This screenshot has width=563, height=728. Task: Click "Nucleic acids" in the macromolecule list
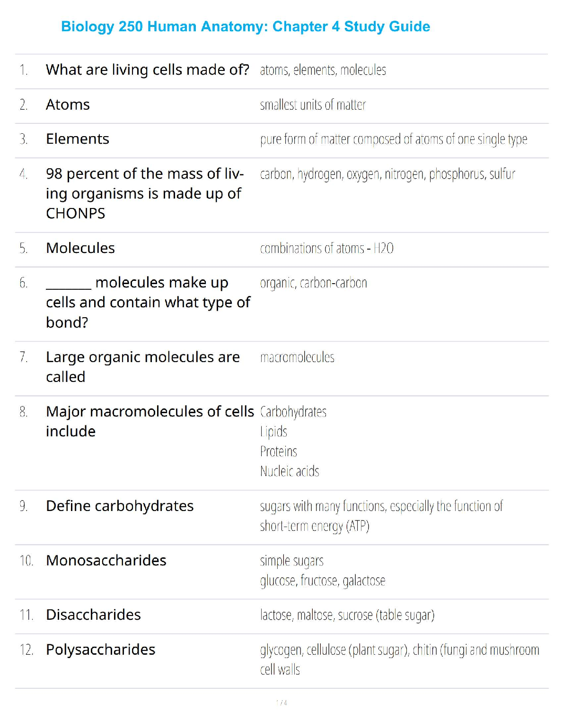[290, 471]
